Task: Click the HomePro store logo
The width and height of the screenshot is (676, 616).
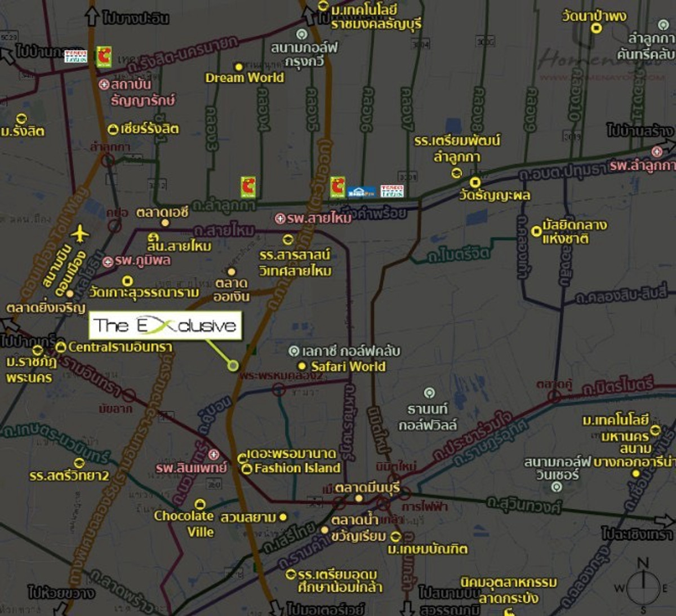Action: tap(361, 192)
